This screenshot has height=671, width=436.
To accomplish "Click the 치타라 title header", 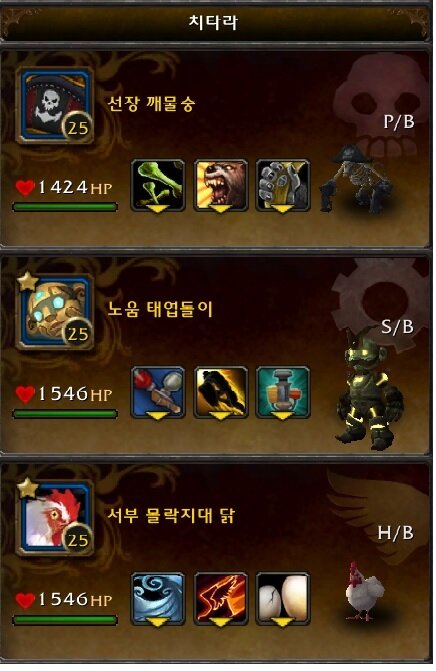I will [x=214, y=22].
